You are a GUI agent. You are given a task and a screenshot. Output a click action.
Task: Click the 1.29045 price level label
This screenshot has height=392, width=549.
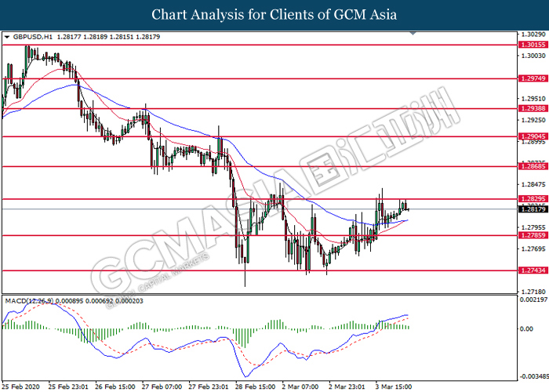tap(533, 136)
